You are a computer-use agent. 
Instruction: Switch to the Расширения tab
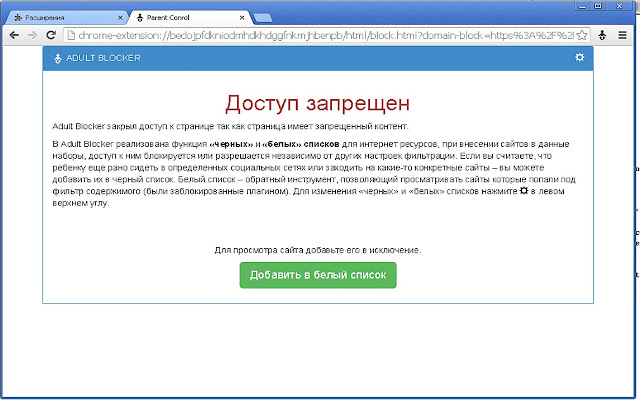point(66,18)
